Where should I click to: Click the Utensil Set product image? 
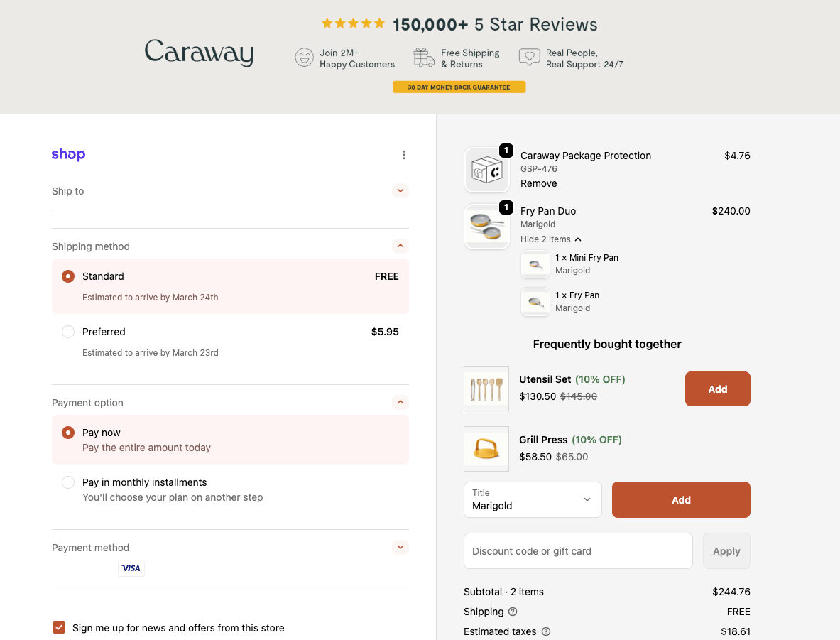click(486, 389)
